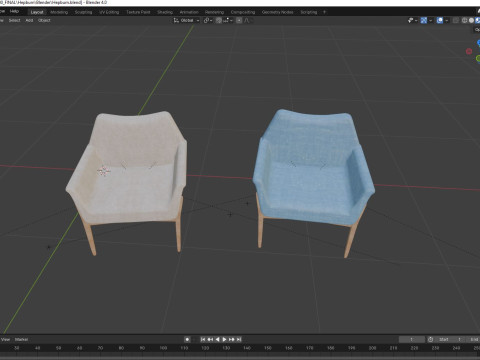Viewport: 480px width, 360px height.
Task: Jump to next keyframe
Action: pos(232,339)
